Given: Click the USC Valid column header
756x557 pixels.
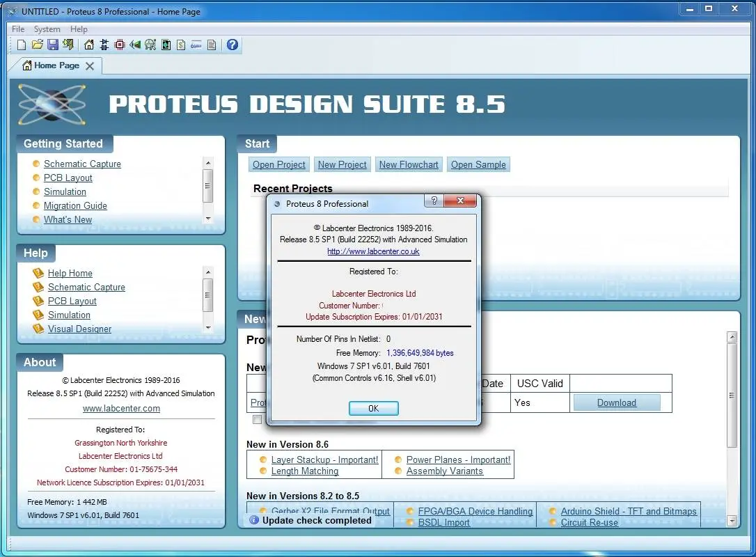Looking at the screenshot, I should pyautogui.click(x=540, y=384).
